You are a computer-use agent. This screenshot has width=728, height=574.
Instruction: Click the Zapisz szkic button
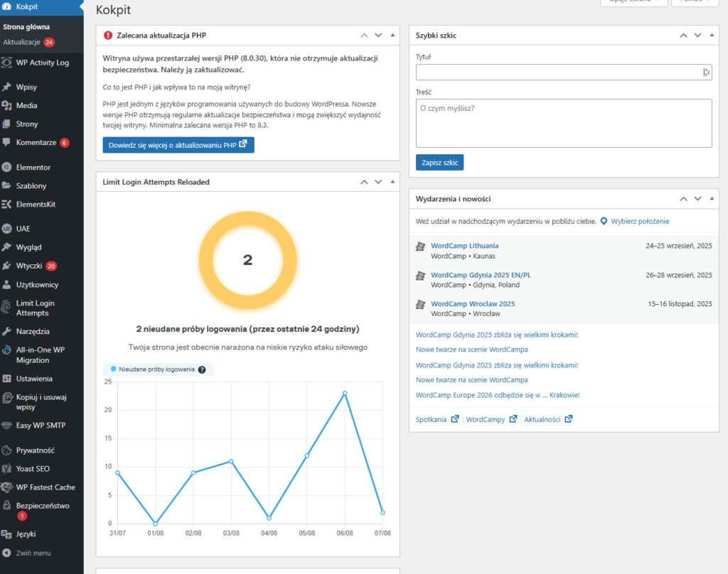point(439,163)
